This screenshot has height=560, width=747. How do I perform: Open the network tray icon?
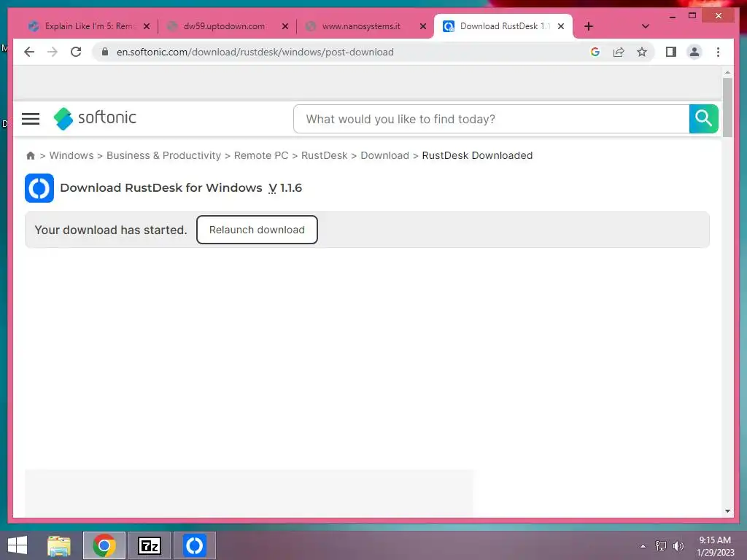tap(660, 546)
